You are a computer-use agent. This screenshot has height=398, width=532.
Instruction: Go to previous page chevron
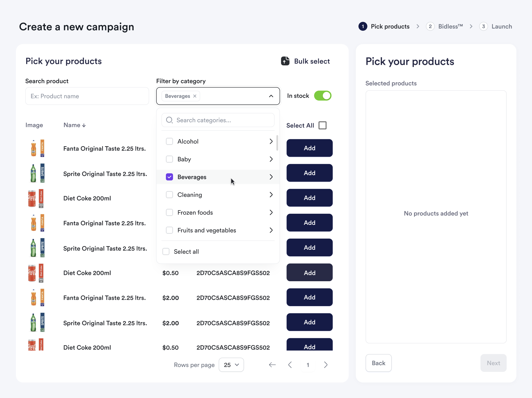(290, 365)
